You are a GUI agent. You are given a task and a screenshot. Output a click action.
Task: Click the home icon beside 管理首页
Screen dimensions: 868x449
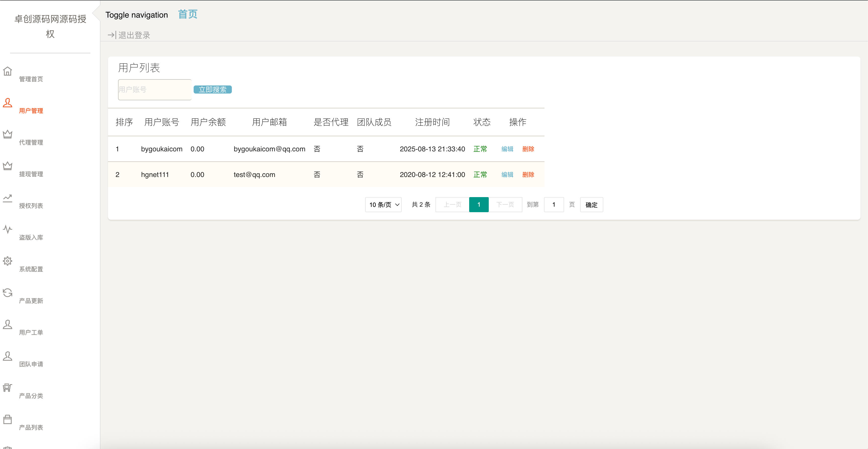(x=8, y=71)
